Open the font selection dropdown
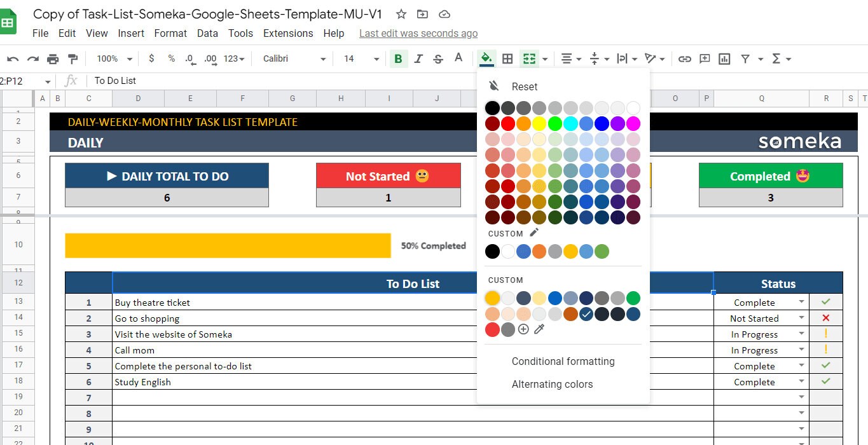The width and height of the screenshot is (868, 445). 293,58
